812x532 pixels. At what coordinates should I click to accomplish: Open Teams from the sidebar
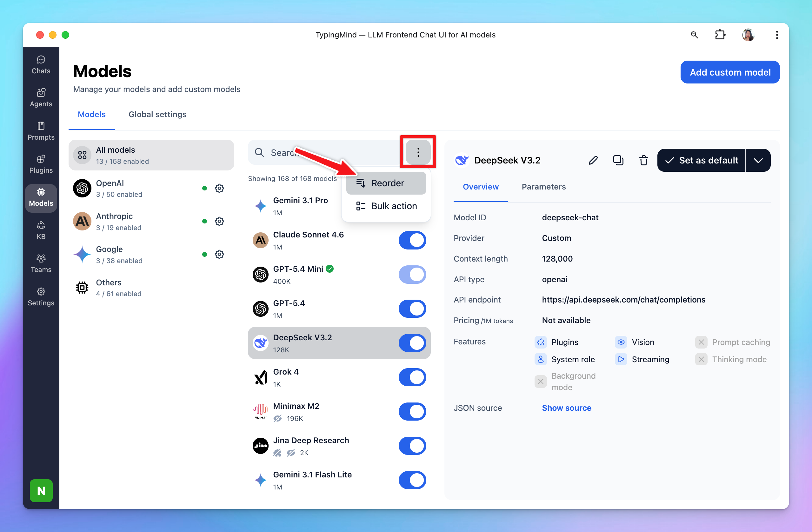point(41,263)
